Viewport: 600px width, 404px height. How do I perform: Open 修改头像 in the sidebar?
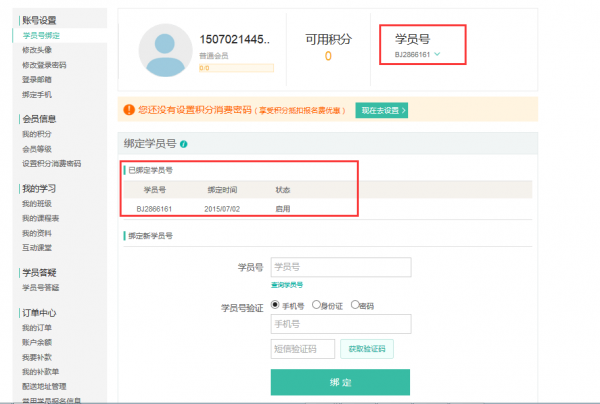36,49
